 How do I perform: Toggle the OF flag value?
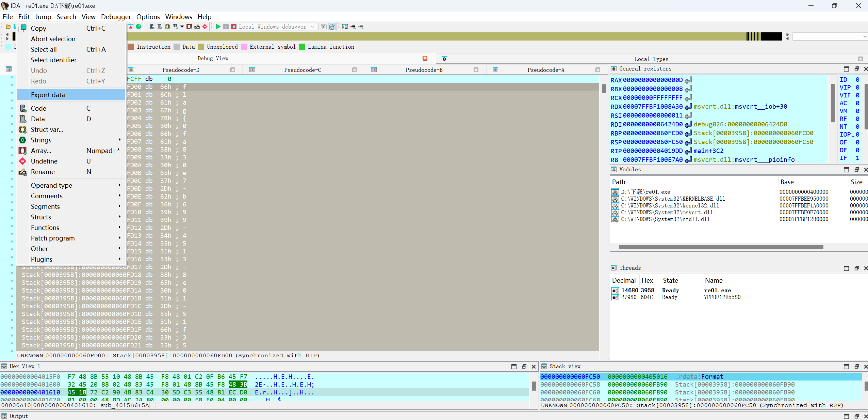point(857,142)
